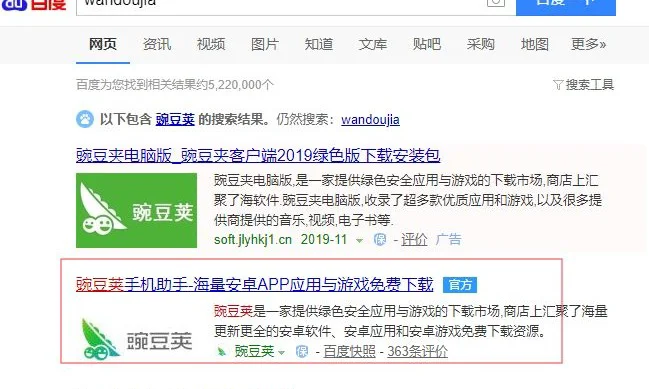Expand the arrow next to 豌豆荚 source
The height and width of the screenshot is (389, 649).
tap(282, 353)
